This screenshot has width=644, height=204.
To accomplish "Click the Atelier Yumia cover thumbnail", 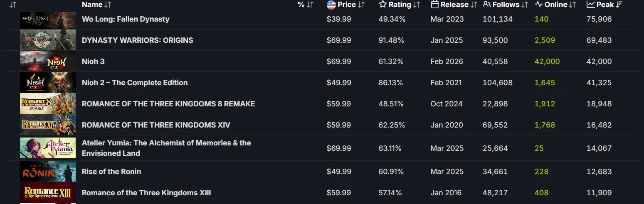I will coord(48,148).
